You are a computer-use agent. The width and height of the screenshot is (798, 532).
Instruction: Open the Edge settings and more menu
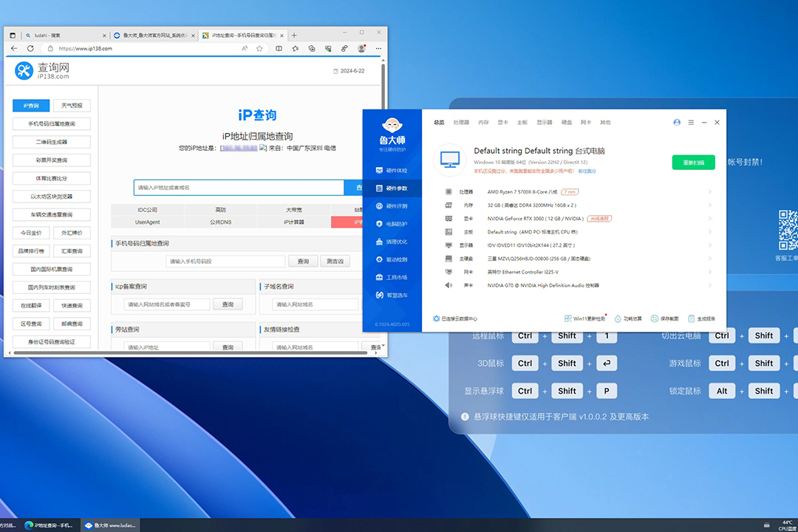pyautogui.click(x=378, y=48)
